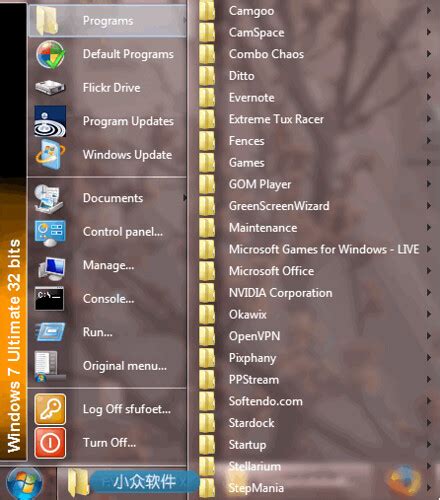Open the StepMania program folder
Screen dimensions: 440x500
(x=315, y=488)
